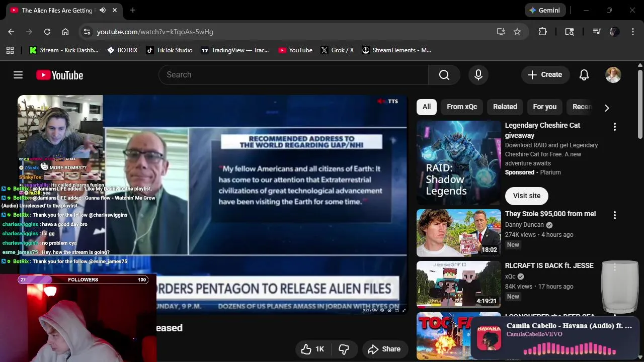644x362 pixels.
Task: Open They Stole $95,000 video thumbnail
Action: [x=459, y=233]
